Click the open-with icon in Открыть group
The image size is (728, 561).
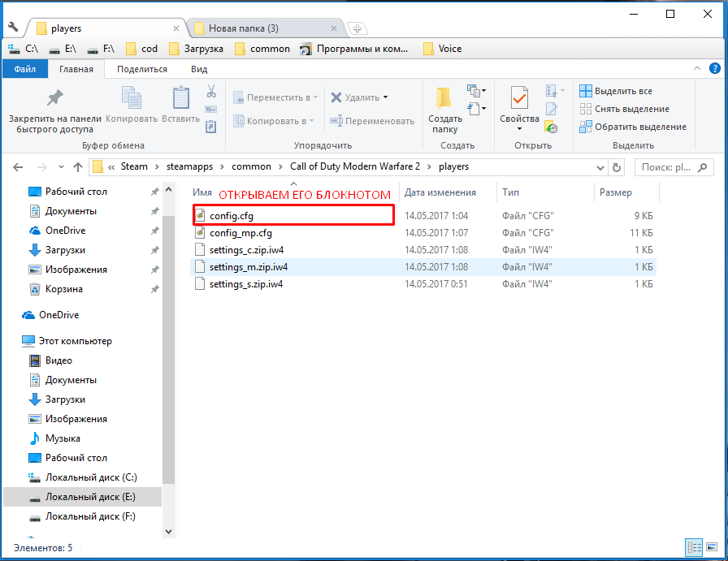point(555,91)
